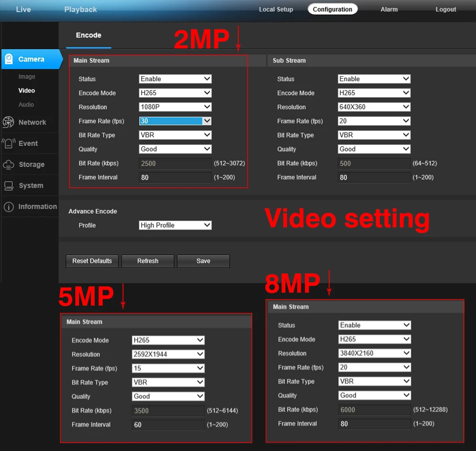Screen dimensions: 476x451
Task: Click the Network globe icon
Action: coord(8,122)
